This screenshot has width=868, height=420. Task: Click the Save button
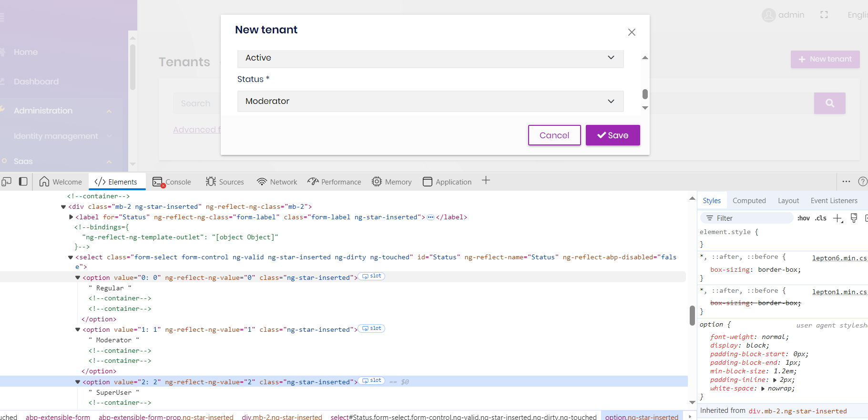[613, 135]
